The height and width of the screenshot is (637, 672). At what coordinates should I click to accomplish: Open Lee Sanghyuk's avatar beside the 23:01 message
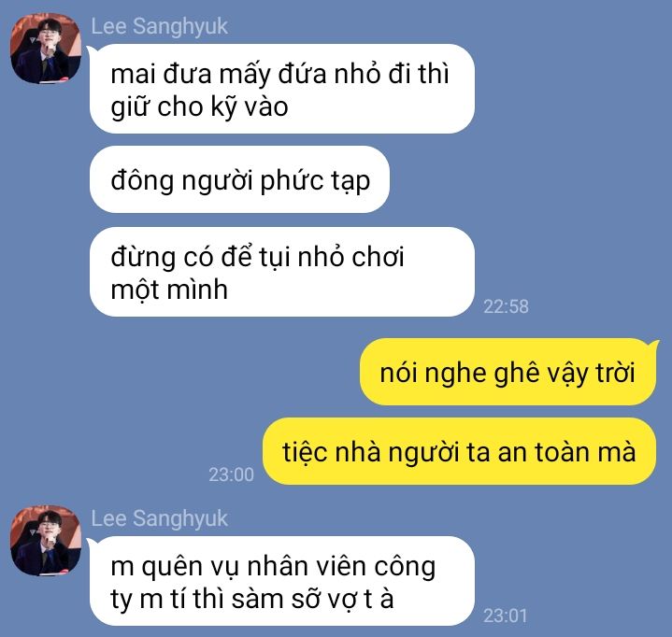tap(46, 541)
